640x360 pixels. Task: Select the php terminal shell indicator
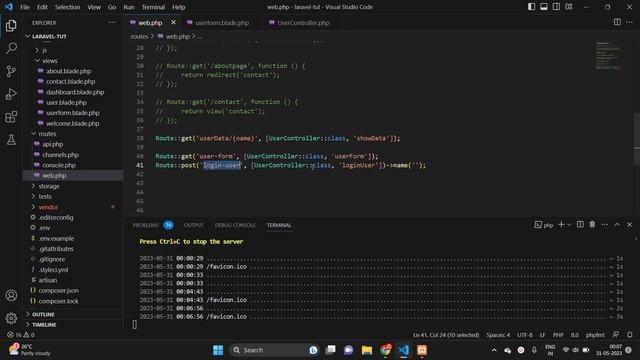click(544, 225)
